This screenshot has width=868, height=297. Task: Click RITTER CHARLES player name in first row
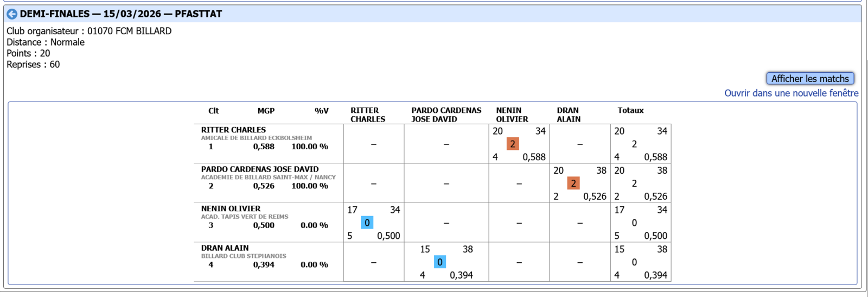pyautogui.click(x=233, y=130)
